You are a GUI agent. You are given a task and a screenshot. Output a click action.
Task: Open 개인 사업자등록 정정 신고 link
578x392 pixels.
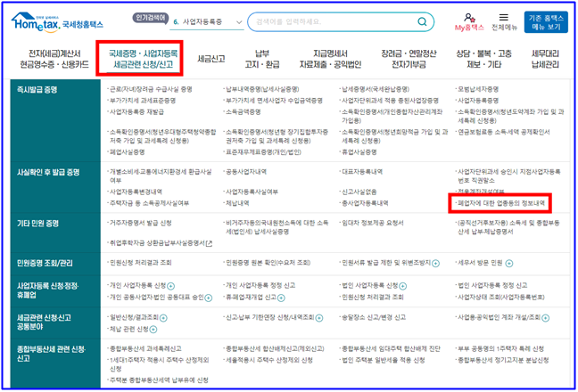pyautogui.click(x=260, y=285)
